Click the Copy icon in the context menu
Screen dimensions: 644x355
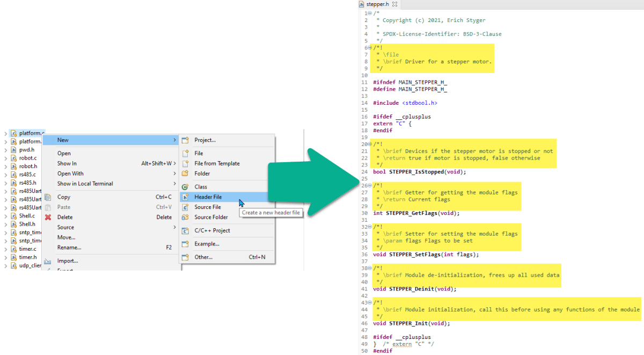click(48, 197)
